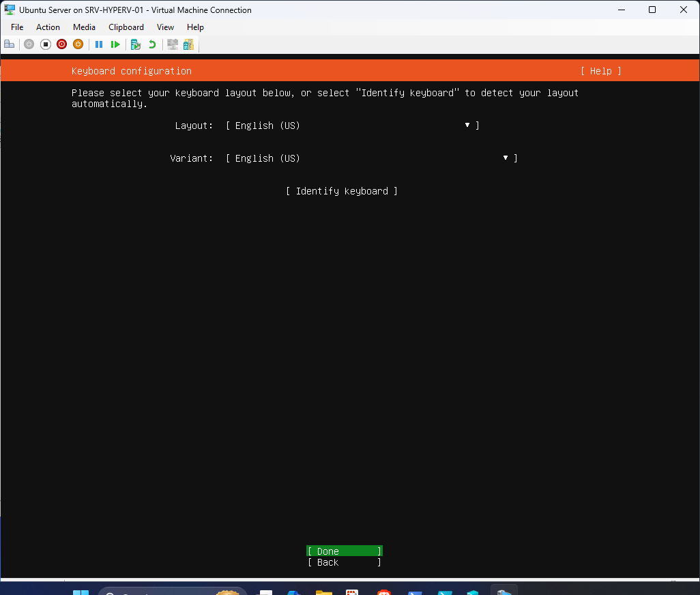Send Ctrl+Alt+Delete to the virtual machine
This screenshot has width=700, height=595.
point(10,44)
